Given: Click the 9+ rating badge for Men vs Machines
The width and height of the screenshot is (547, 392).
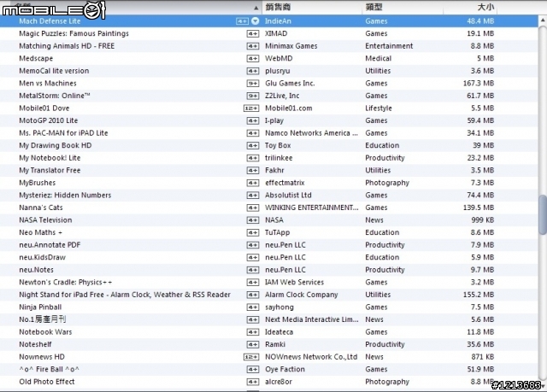Looking at the screenshot, I should [x=253, y=84].
